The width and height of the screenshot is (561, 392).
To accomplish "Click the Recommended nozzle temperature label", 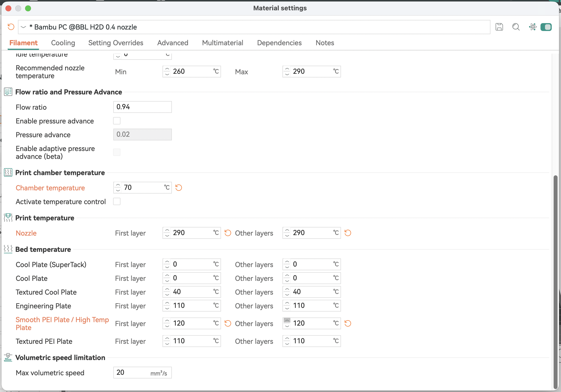I will [50, 72].
